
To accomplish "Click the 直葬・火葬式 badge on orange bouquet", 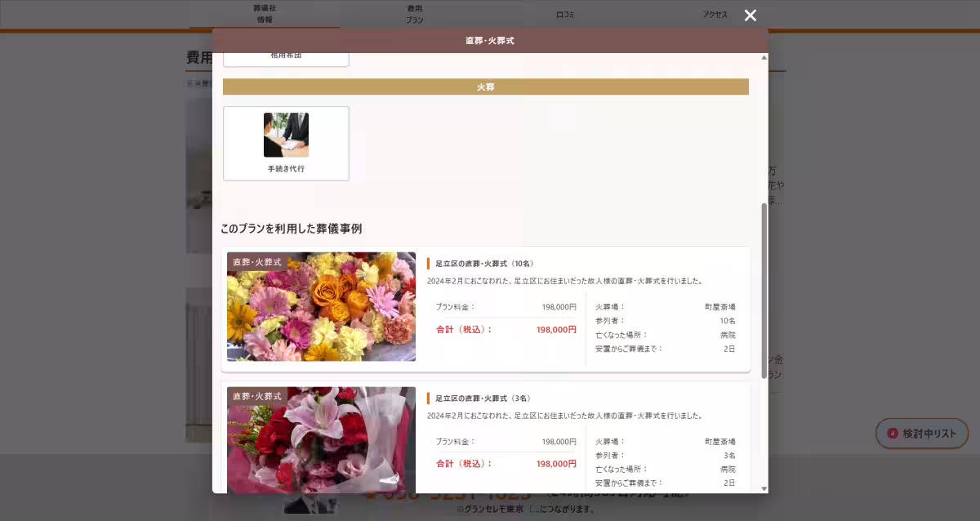I will (257, 262).
